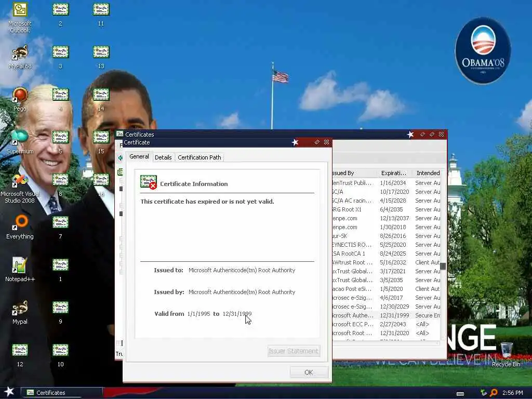Select certificate file named 8 on desktop
532x399 pixels.
click(60, 185)
